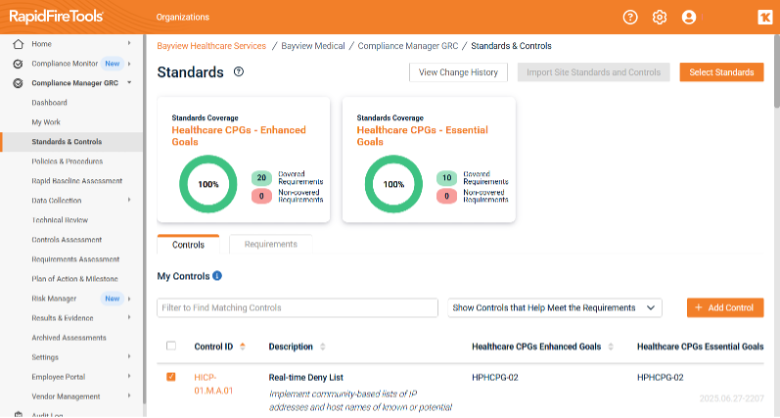
Task: Open Requirements Assessment in sidebar
Action: pos(75,259)
